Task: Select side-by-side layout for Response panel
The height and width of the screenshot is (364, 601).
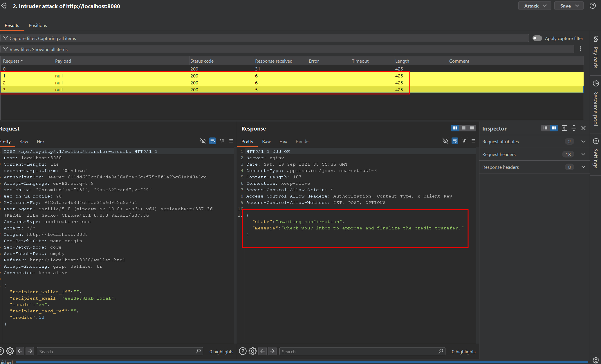Action: point(455,128)
